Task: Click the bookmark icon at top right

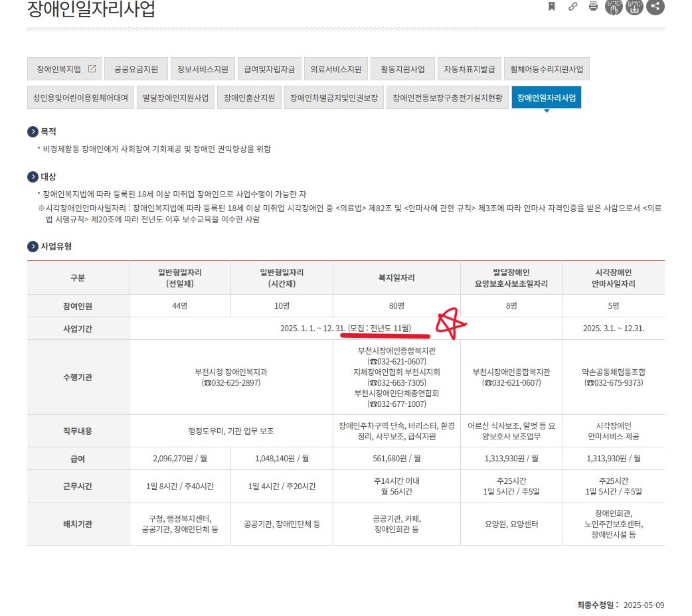Action: [551, 7]
